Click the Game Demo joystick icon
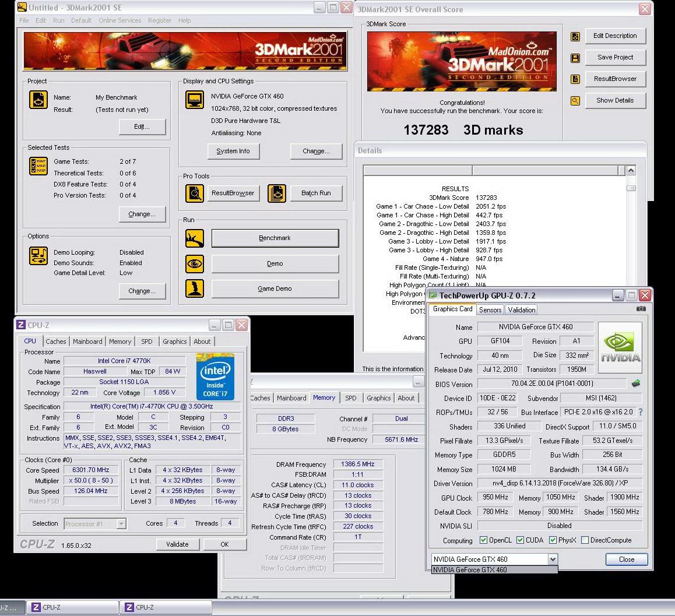 point(195,289)
